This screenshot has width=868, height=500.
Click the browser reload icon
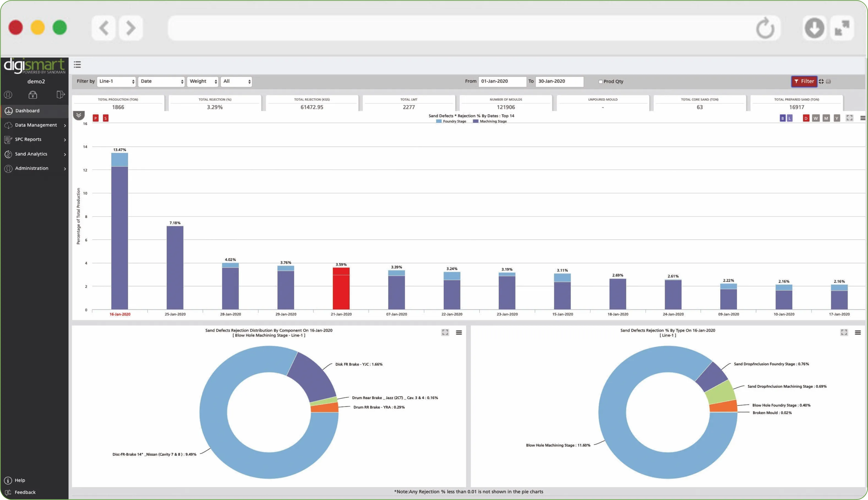point(765,28)
